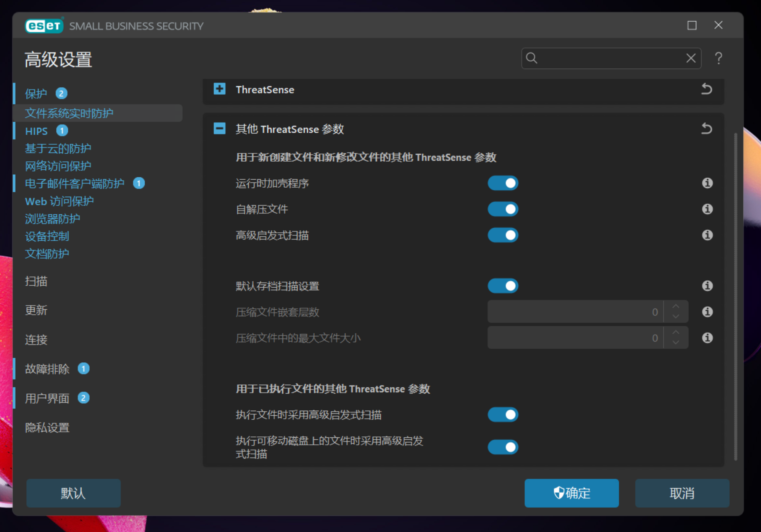点击确定按钮保存设置
The height and width of the screenshot is (532, 761).
[571, 493]
